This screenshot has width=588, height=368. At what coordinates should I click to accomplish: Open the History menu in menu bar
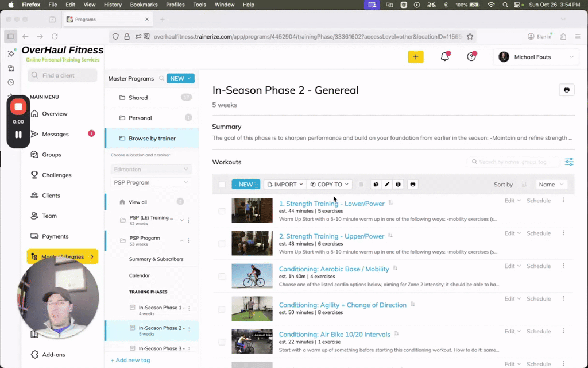point(113,5)
